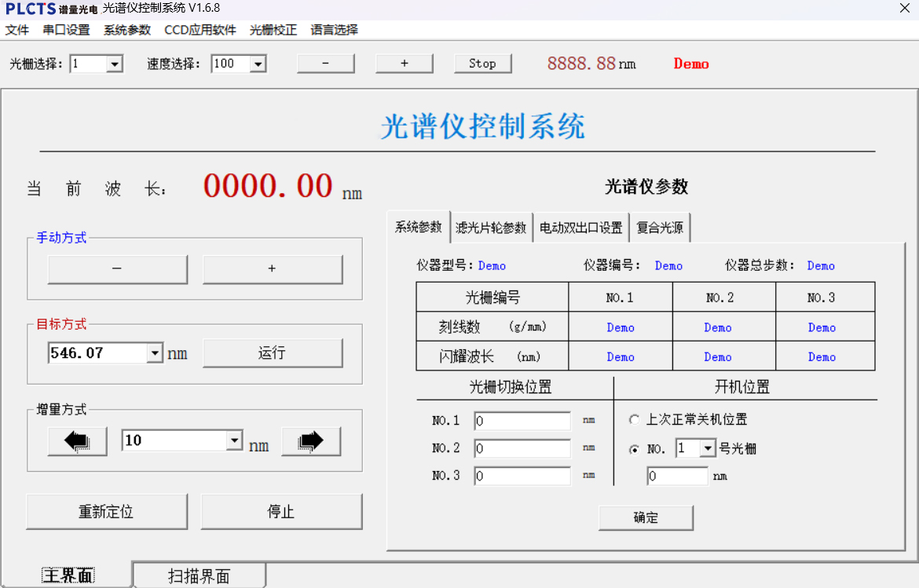Click the 运行 button
This screenshot has width=919, height=588.
tap(273, 353)
